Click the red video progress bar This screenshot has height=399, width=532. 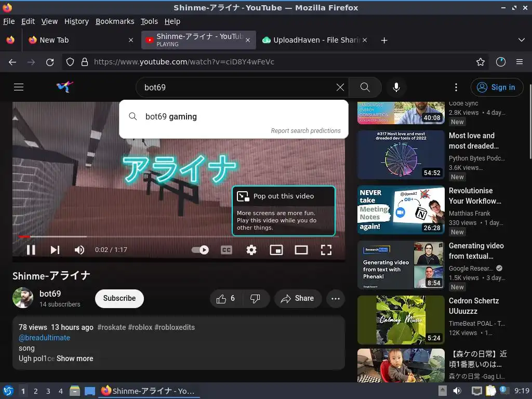24,236
